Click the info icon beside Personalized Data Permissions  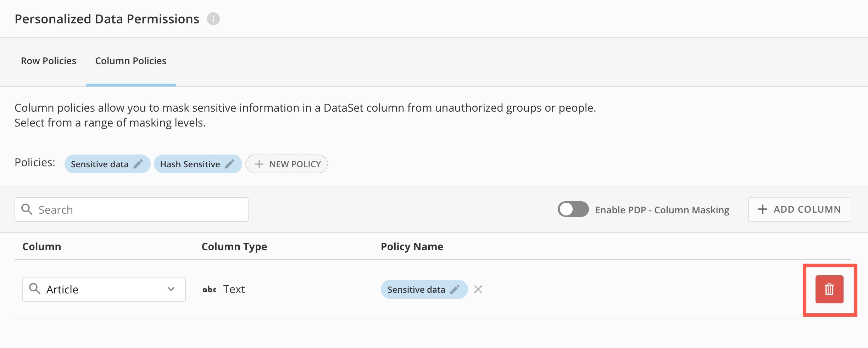pyautogui.click(x=213, y=19)
